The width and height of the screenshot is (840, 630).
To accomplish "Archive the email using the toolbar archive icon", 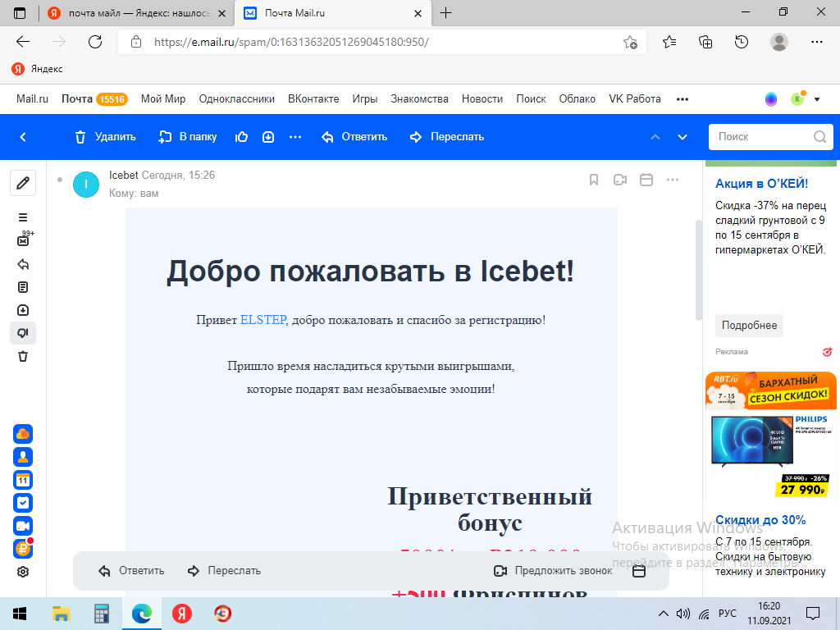I will (x=268, y=136).
